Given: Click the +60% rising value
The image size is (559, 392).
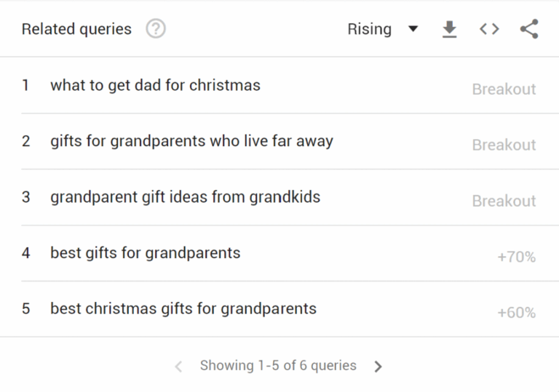Looking at the screenshot, I should tap(516, 313).
